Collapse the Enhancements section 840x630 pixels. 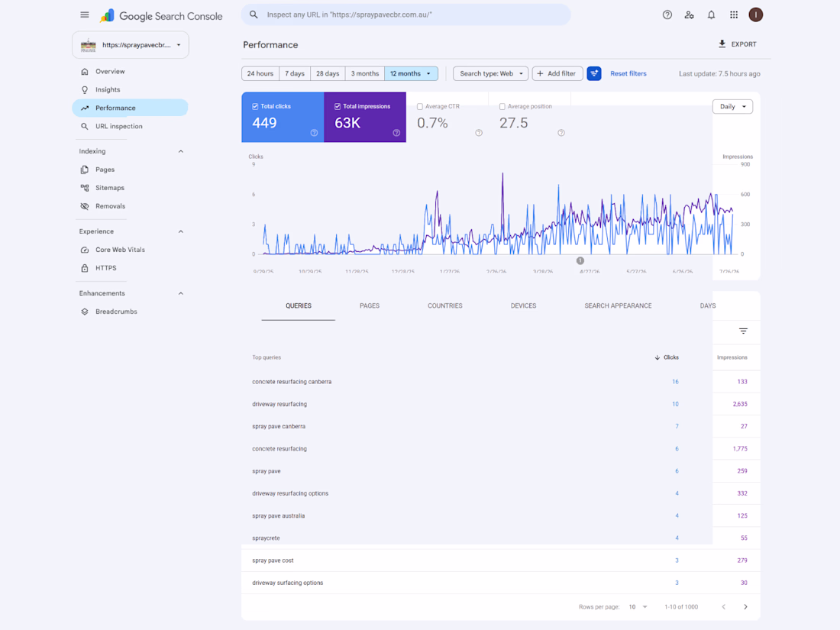tap(180, 293)
